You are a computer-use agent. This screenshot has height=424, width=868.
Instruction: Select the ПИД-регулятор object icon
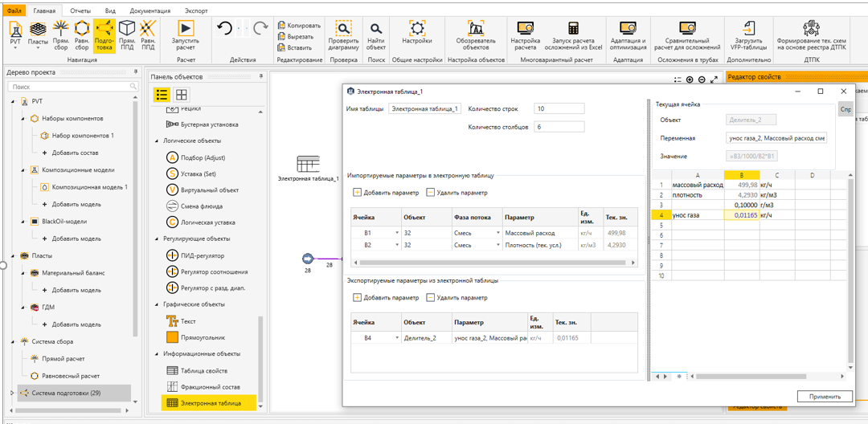coord(172,256)
